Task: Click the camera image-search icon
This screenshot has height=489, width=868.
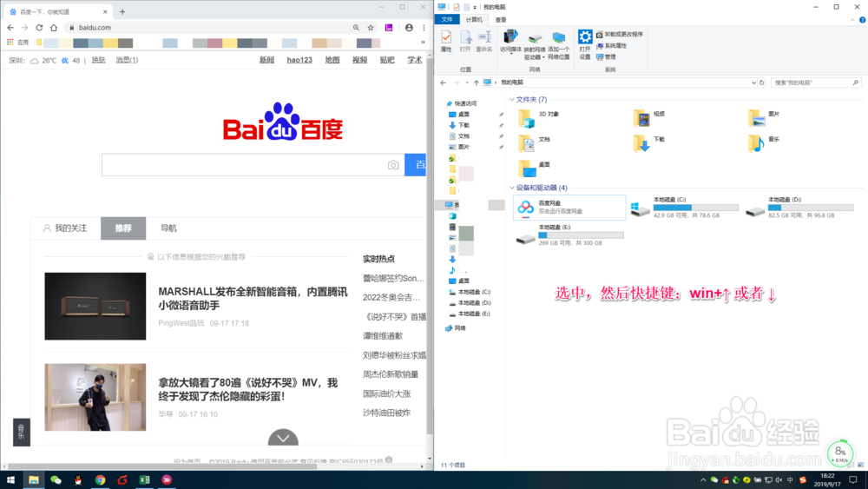Action: point(393,165)
